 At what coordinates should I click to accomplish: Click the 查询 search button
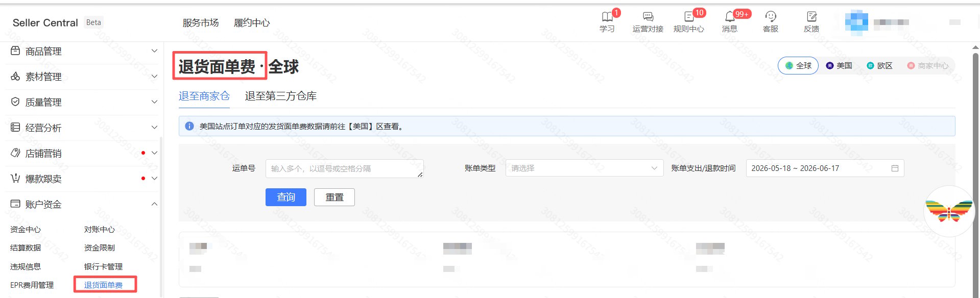click(x=286, y=197)
